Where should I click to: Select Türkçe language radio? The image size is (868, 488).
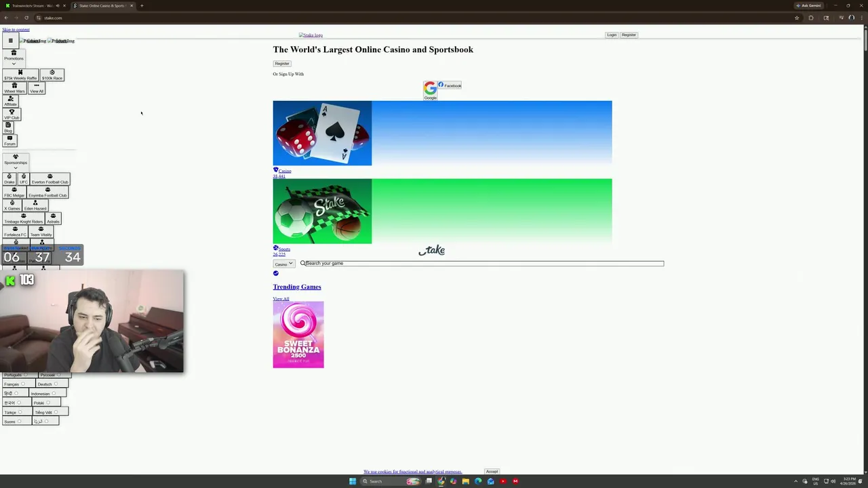pyautogui.click(x=20, y=412)
